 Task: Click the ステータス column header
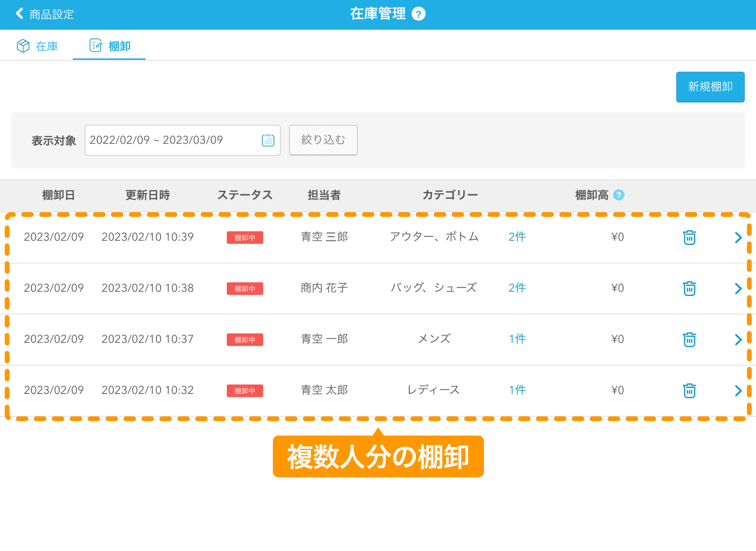tap(245, 195)
